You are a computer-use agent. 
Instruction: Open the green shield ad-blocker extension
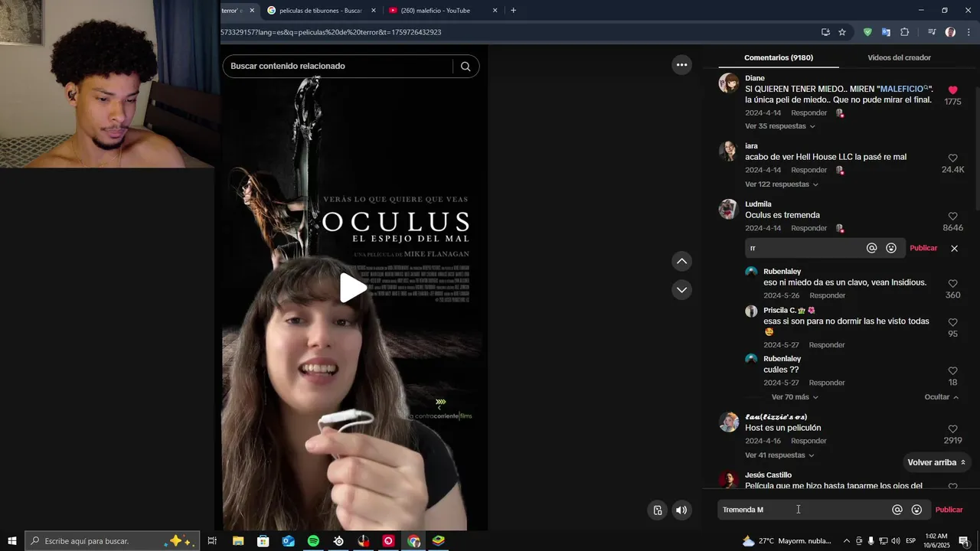pyautogui.click(x=867, y=32)
